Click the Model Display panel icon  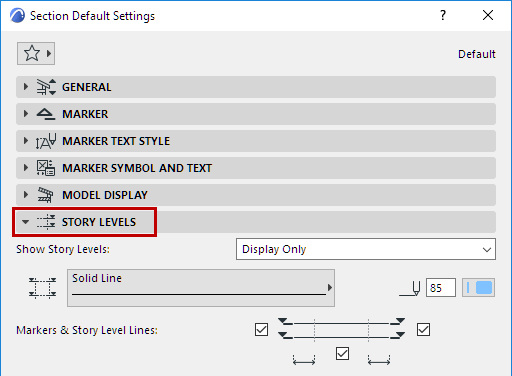[x=45, y=195]
